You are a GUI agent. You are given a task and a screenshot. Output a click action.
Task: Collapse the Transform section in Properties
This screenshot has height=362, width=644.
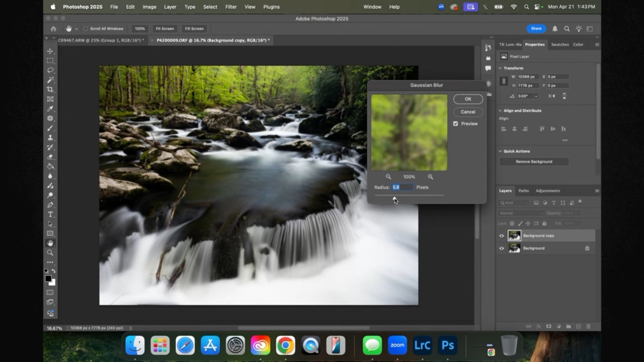pyautogui.click(x=500, y=68)
